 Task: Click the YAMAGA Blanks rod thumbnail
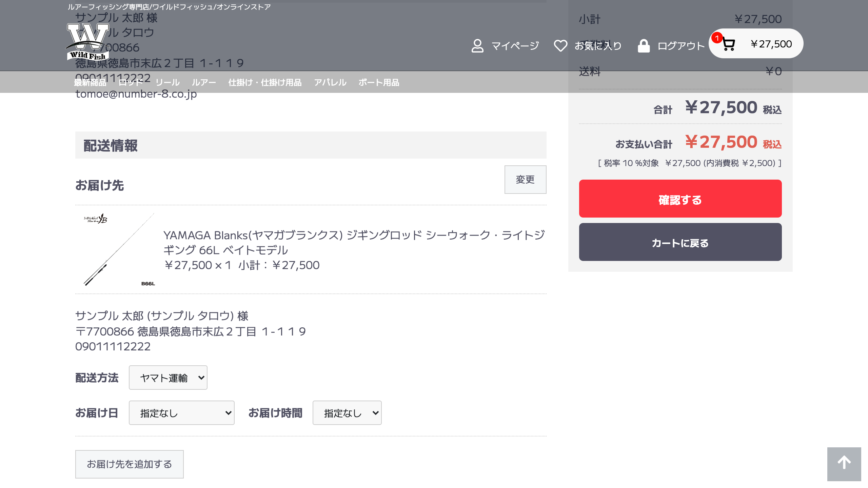pyautogui.click(x=119, y=250)
